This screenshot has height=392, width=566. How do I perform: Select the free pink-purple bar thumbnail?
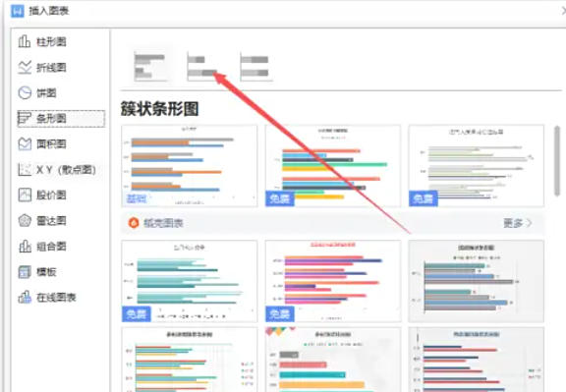333,281
